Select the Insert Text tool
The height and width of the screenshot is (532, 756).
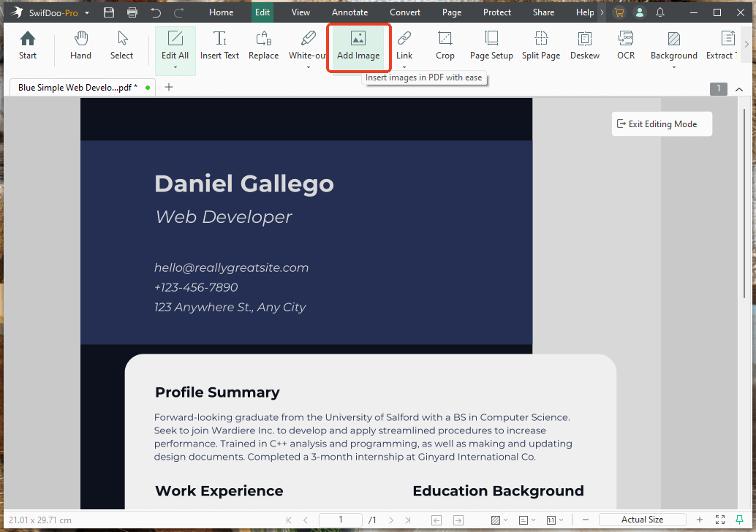click(219, 46)
